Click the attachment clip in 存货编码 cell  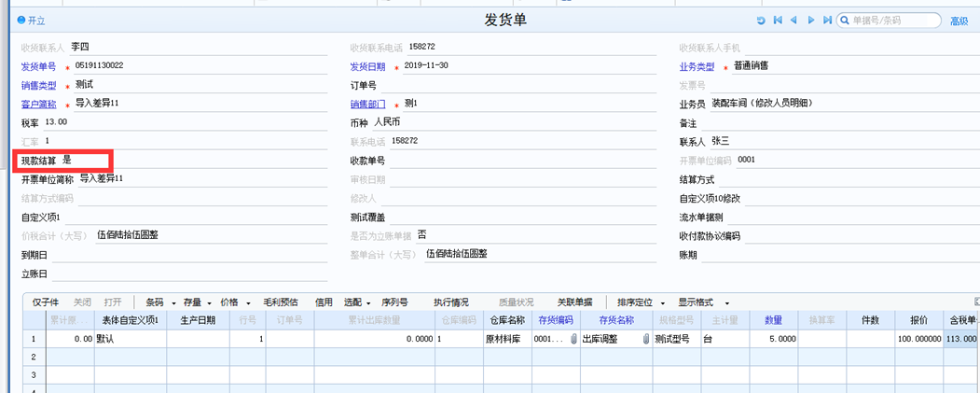pos(573,339)
